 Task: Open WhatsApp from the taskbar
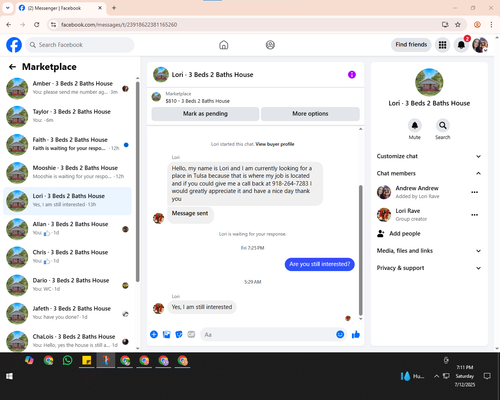(67, 360)
